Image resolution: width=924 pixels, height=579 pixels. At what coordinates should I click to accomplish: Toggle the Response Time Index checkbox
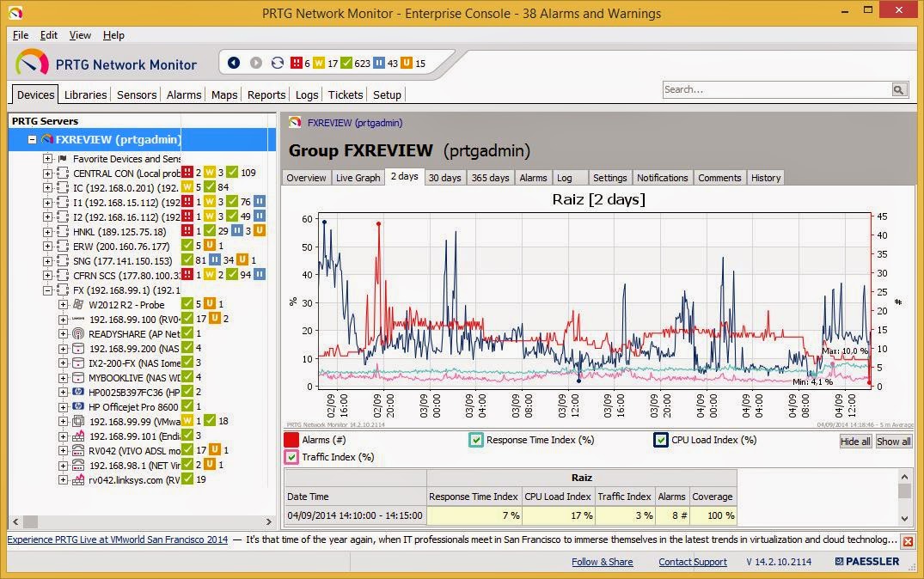click(476, 440)
